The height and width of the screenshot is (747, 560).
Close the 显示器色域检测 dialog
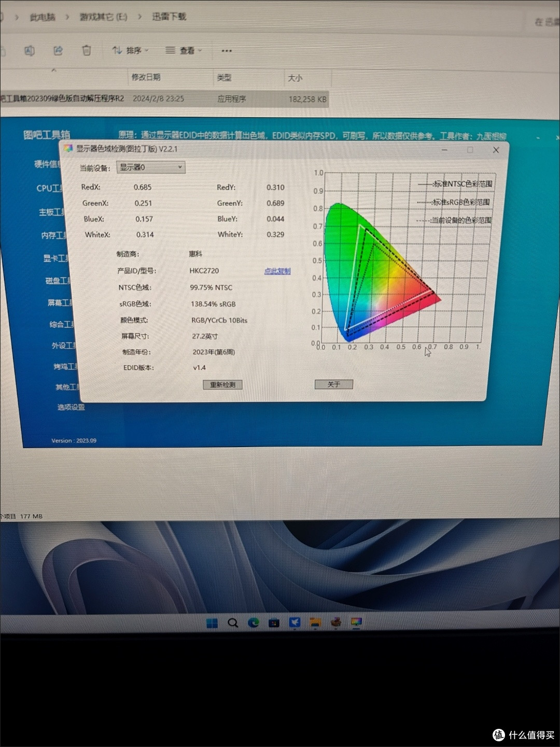[496, 150]
